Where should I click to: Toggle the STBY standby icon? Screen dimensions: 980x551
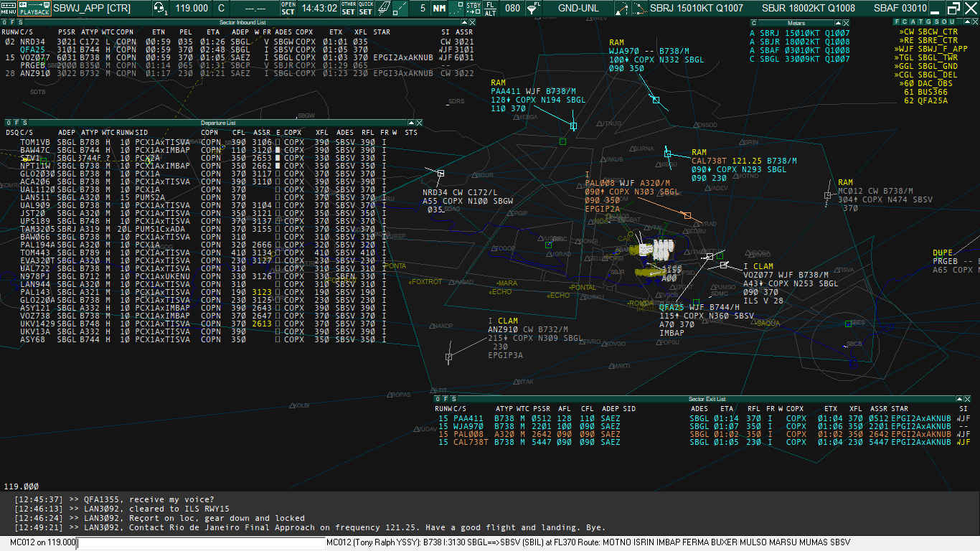pos(473,8)
